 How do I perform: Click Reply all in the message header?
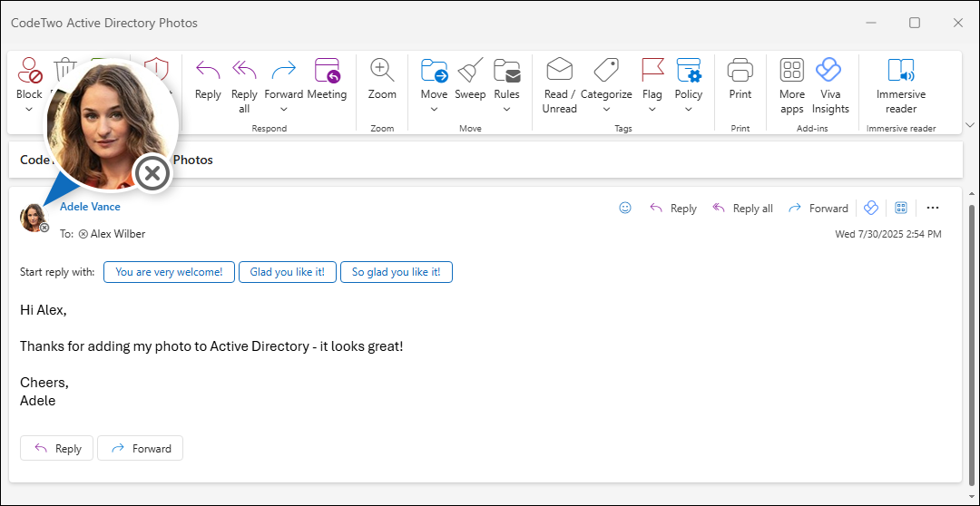point(742,208)
